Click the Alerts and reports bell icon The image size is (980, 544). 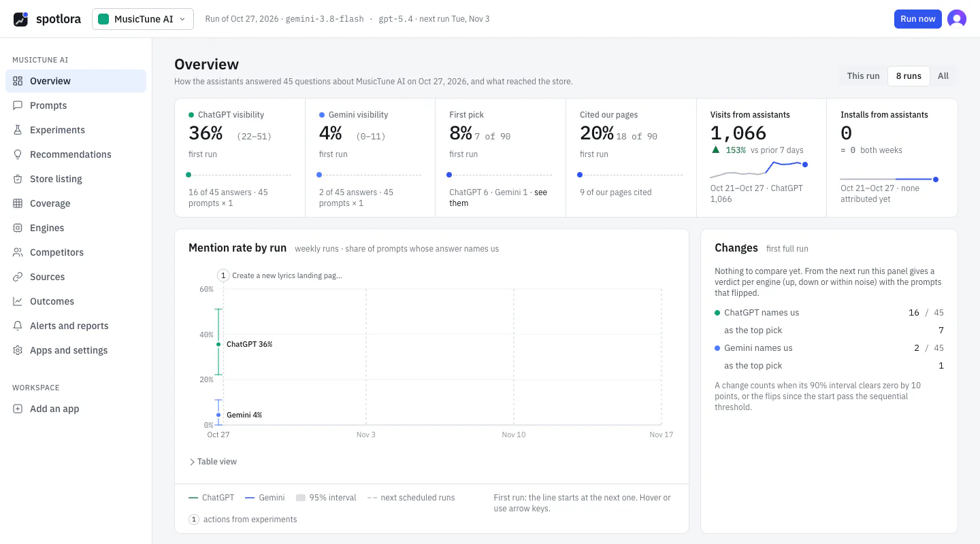click(18, 326)
